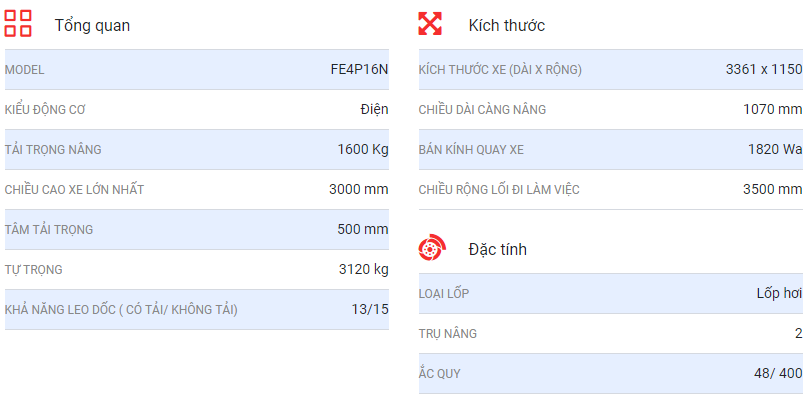Select the BÁN KÍNH QUAY XE value
808x403 pixels.
(775, 149)
